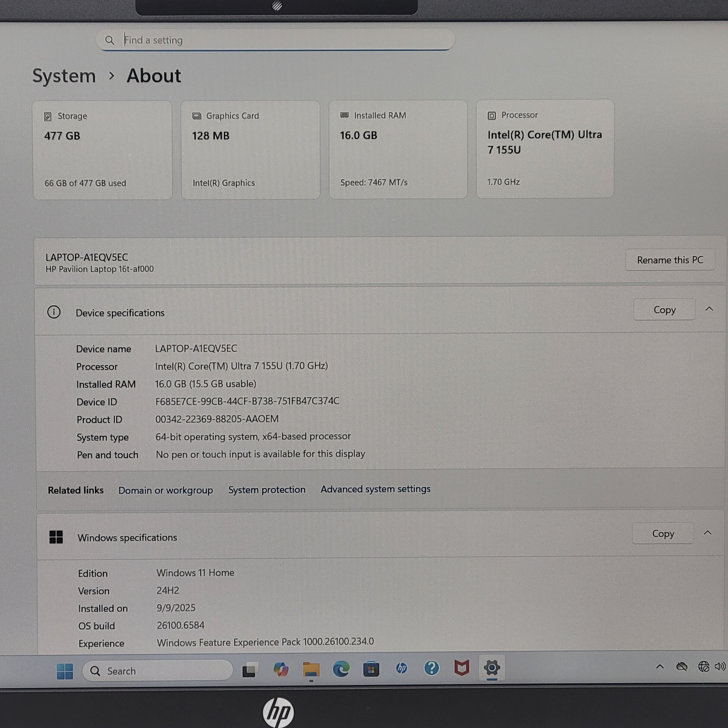Go back to System in the breadcrumb
The width and height of the screenshot is (728, 728).
64,76
